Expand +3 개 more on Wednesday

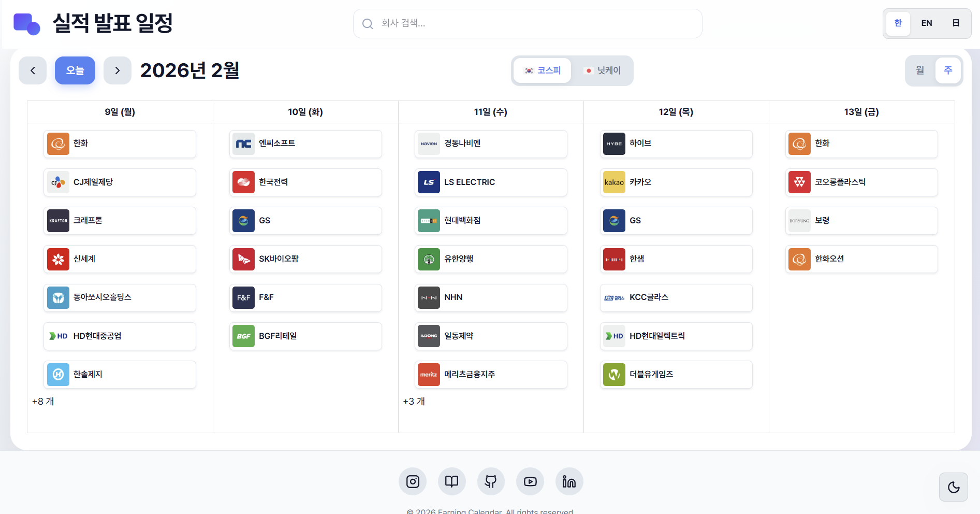click(x=414, y=402)
